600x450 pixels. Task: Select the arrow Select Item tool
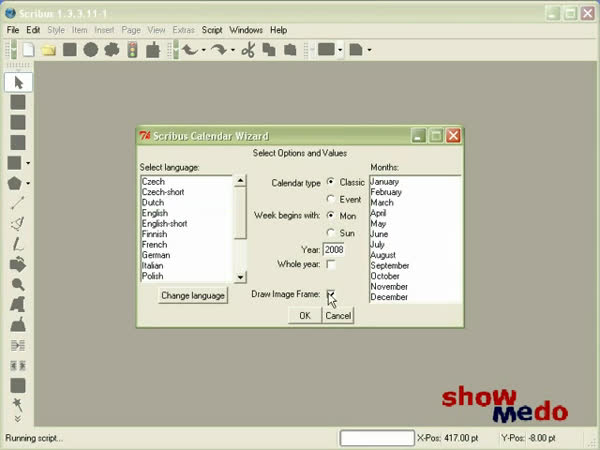coord(18,82)
